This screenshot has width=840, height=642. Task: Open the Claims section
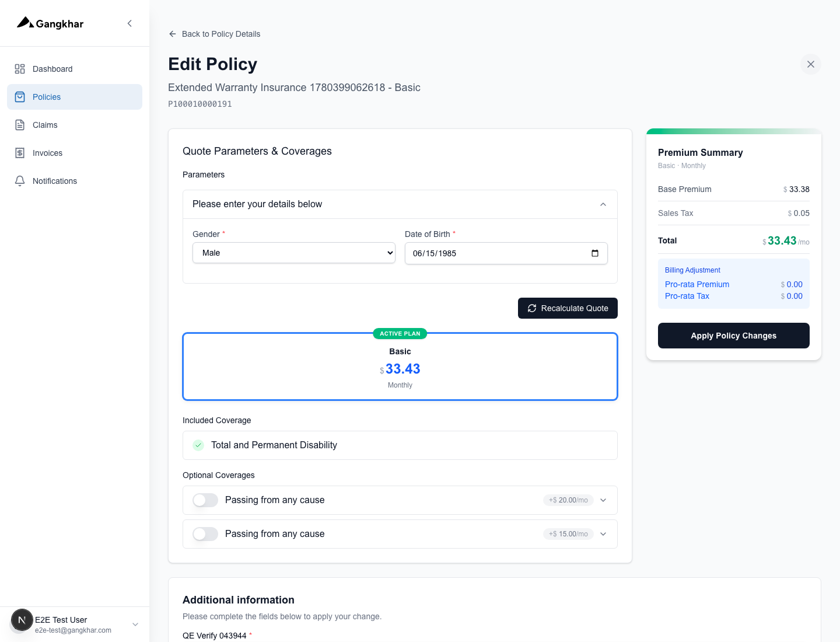coord(75,125)
